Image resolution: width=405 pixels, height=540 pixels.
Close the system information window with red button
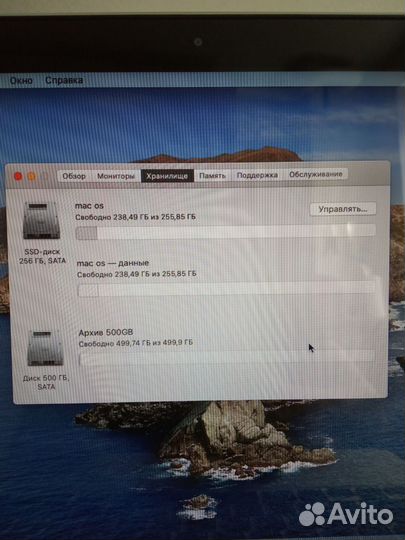[x=18, y=177]
